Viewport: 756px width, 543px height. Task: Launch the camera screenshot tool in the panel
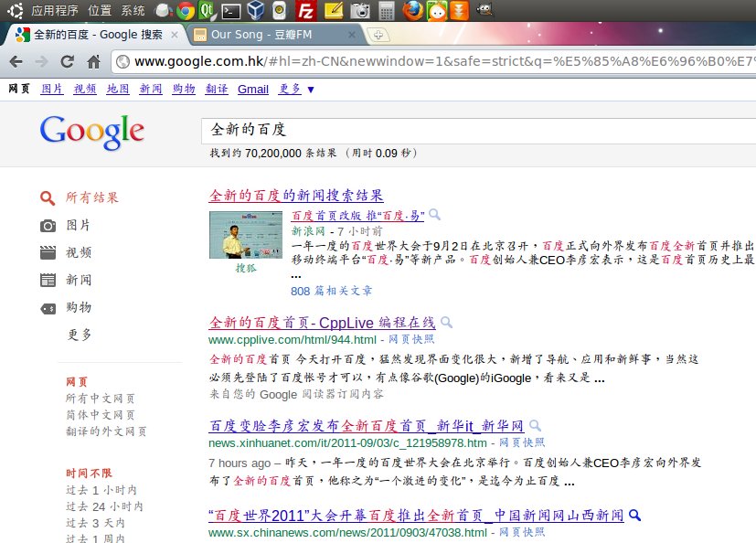[359, 10]
